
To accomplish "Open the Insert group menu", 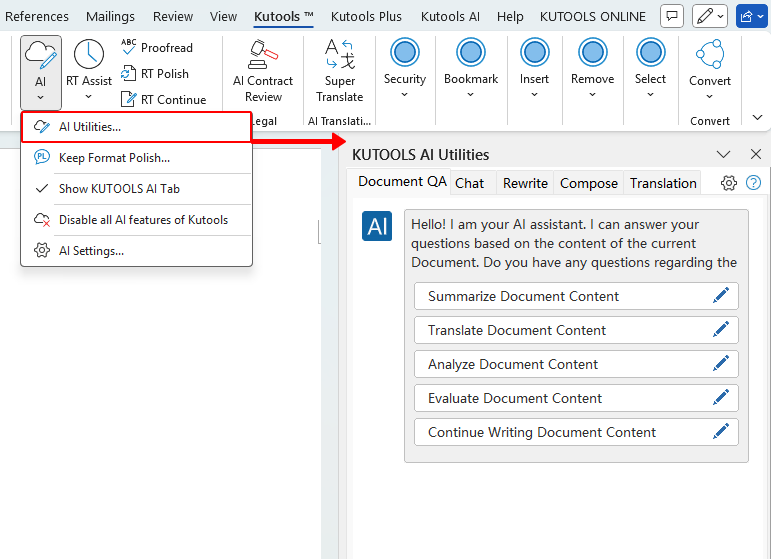I will pos(534,69).
